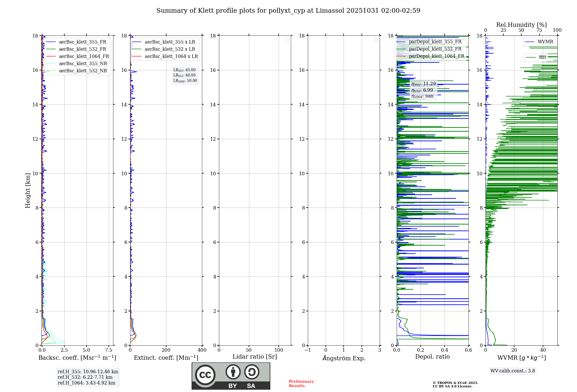Click the Summary of Klett profile plots title

click(288, 11)
